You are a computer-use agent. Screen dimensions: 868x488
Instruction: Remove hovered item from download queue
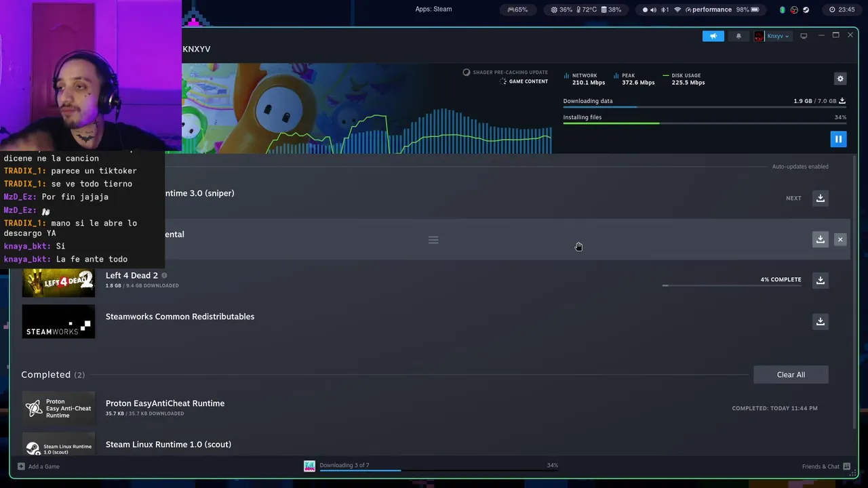click(x=840, y=239)
